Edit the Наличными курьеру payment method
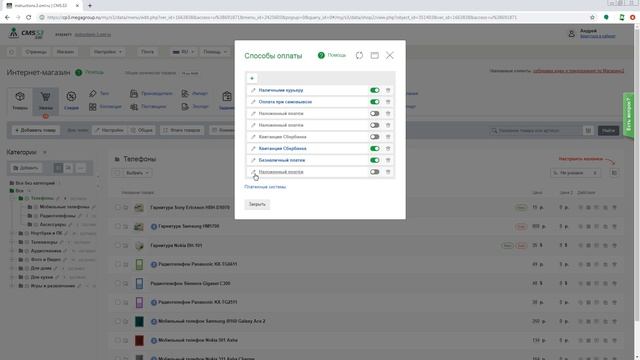This screenshot has width=640, height=360. [253, 90]
